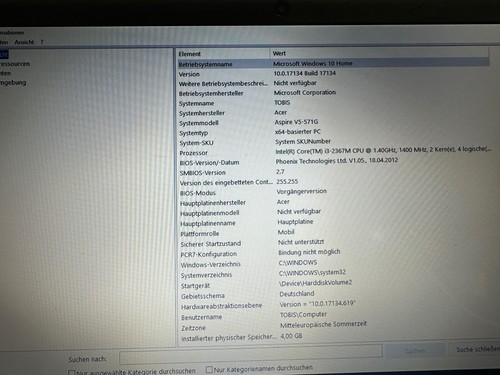Select the BIOS-Modus row
Viewport: 500px width, 375px height.
333,192
